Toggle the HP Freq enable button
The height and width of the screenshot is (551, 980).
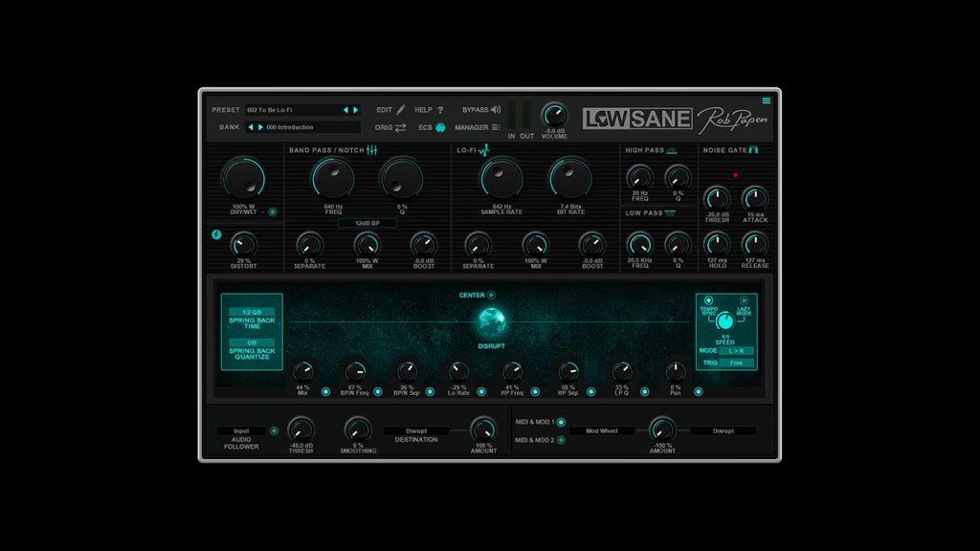(x=535, y=391)
